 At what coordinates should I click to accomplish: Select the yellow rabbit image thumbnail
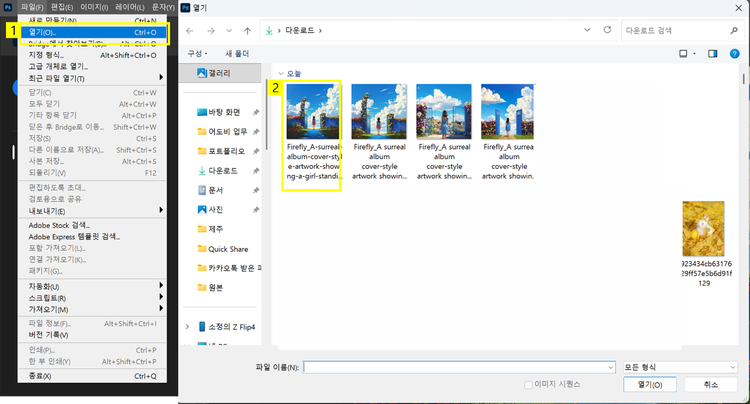point(703,229)
